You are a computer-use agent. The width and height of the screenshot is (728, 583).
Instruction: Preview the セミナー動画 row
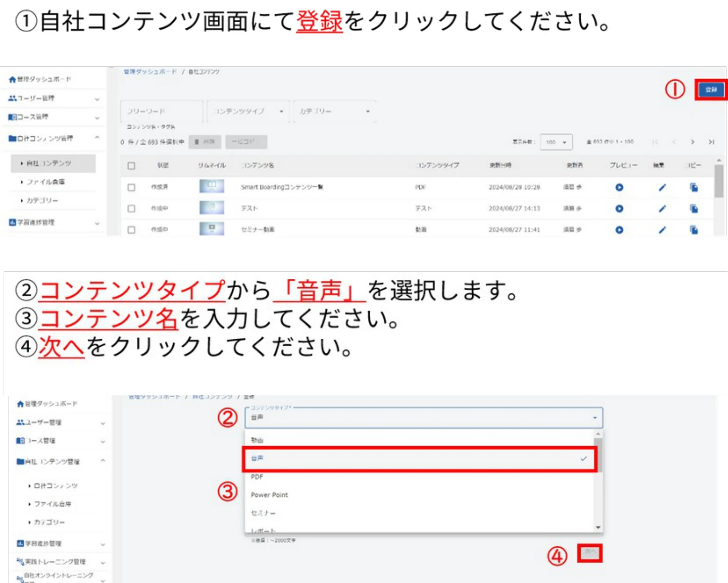619,229
